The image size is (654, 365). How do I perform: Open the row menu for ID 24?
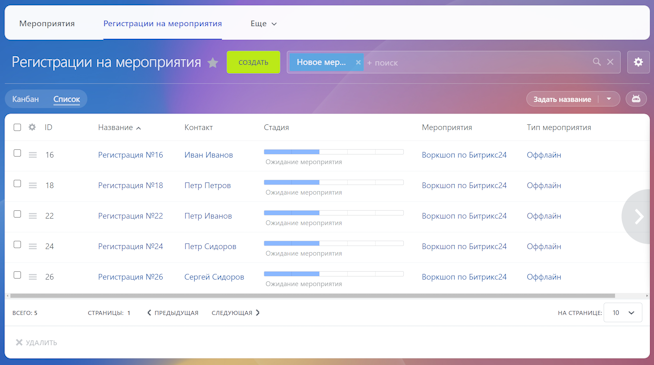click(33, 246)
